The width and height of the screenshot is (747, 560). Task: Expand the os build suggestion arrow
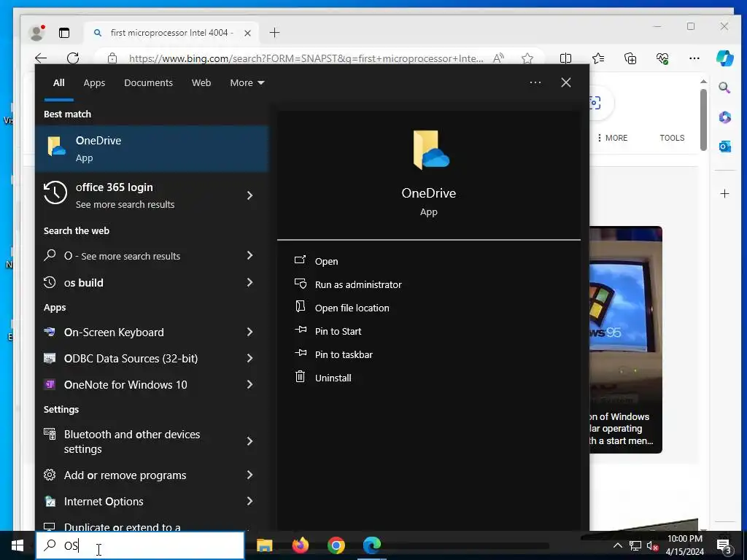(x=249, y=282)
